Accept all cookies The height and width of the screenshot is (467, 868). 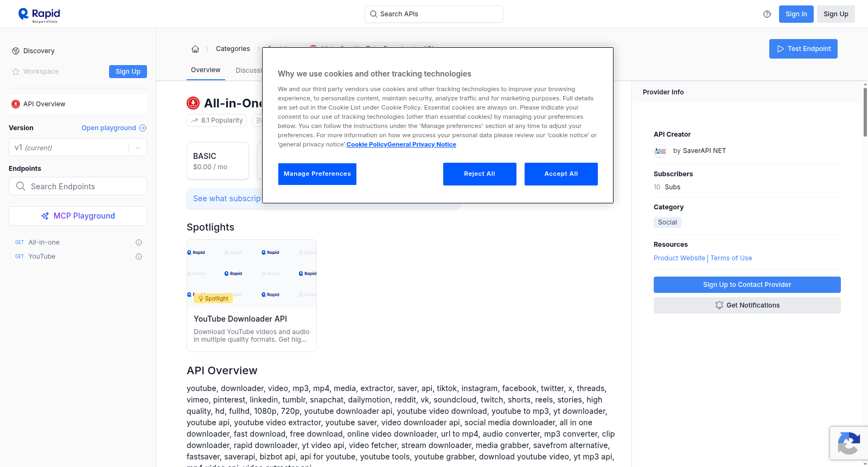coord(561,174)
